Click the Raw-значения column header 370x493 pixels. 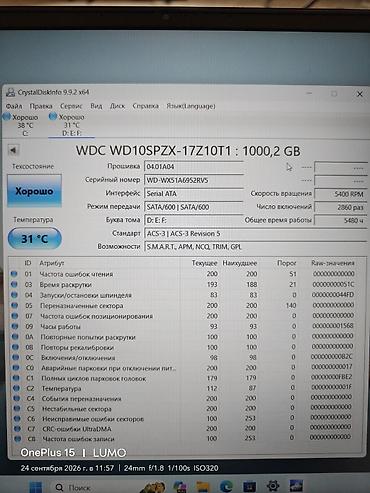(x=333, y=263)
